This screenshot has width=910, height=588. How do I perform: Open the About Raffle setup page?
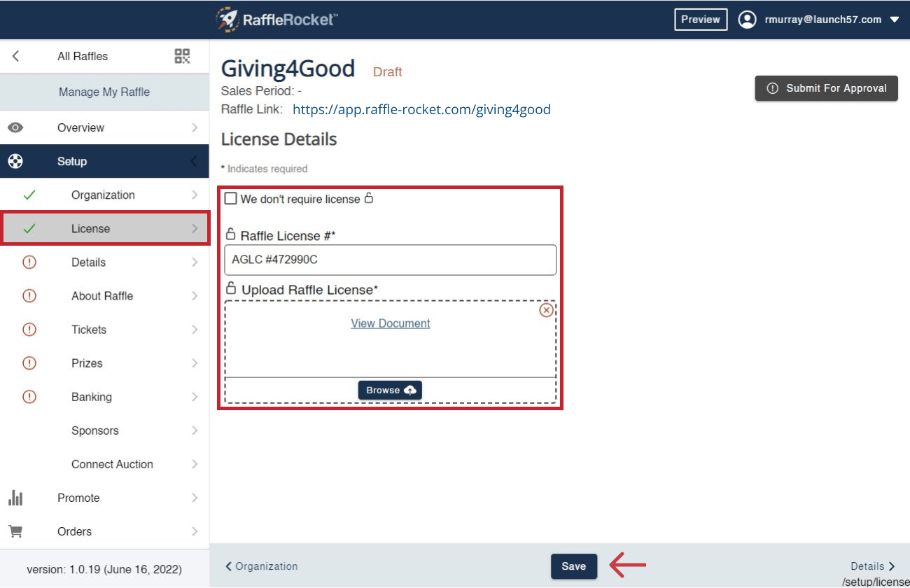[104, 295]
